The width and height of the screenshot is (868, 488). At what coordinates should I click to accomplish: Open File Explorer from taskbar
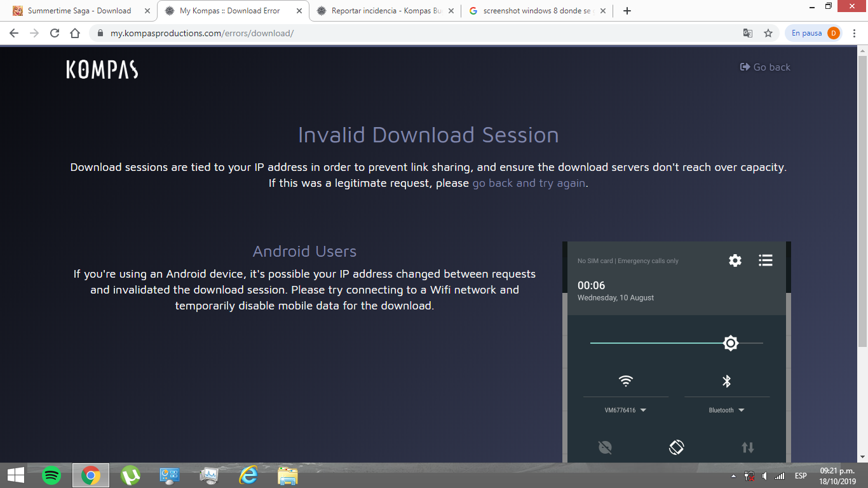click(287, 475)
